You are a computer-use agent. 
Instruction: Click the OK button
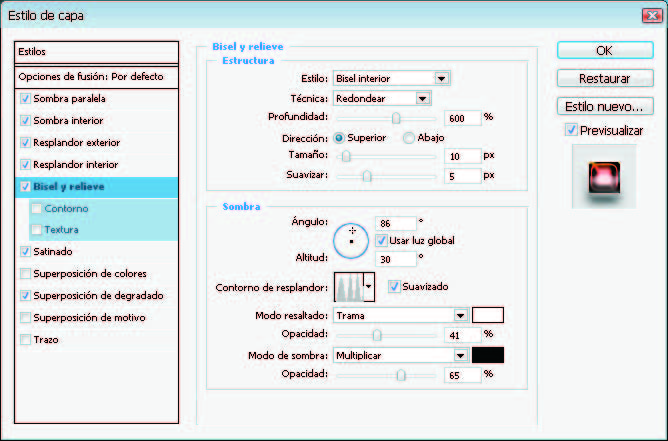[605, 50]
